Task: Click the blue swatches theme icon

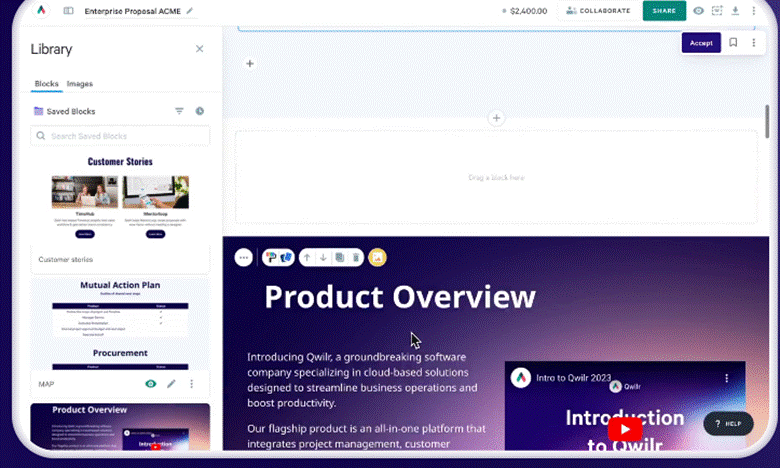Action: click(x=286, y=258)
